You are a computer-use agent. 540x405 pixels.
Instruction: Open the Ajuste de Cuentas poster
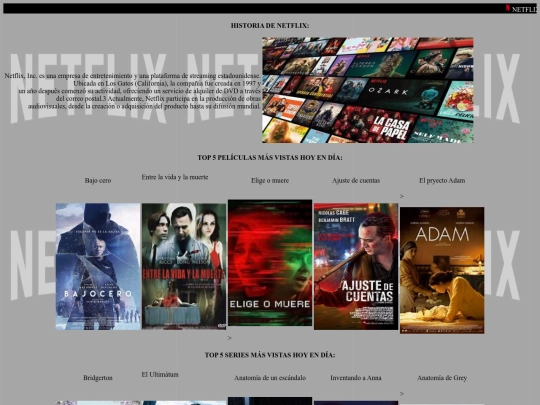356,267
